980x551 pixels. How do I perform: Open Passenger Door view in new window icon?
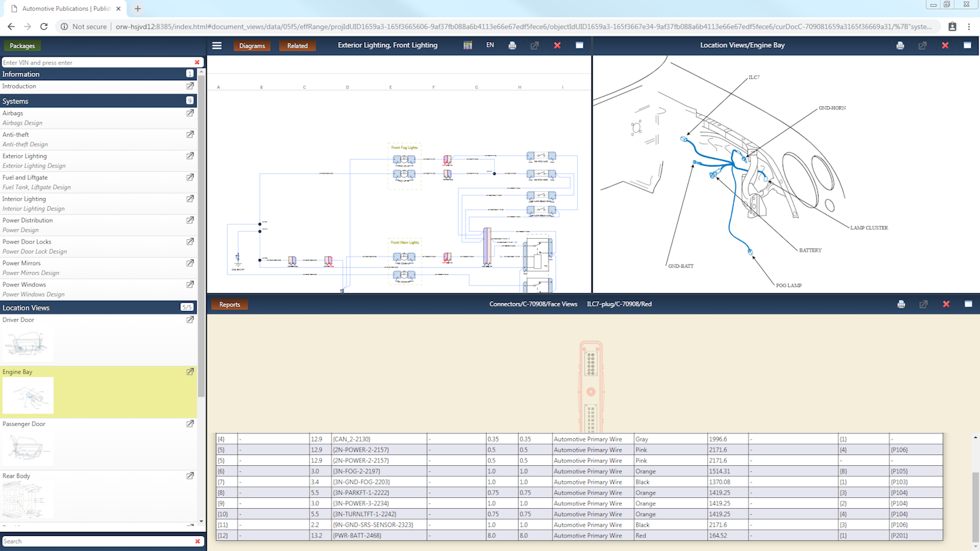[x=190, y=424]
